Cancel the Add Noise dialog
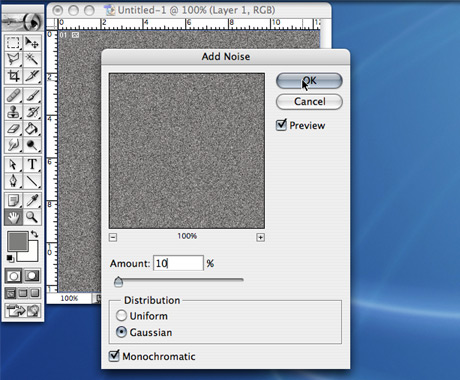Viewport: 460px width, 380px height. (309, 101)
